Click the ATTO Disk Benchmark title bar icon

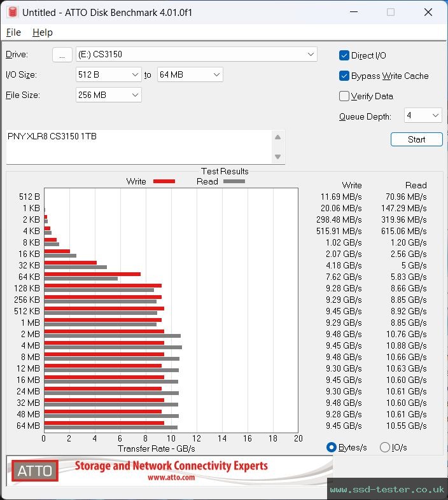13,12
